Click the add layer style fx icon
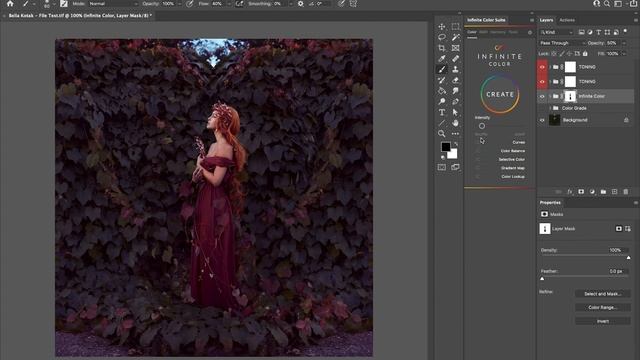Image resolution: width=640 pixels, height=360 pixels. [x=570, y=191]
